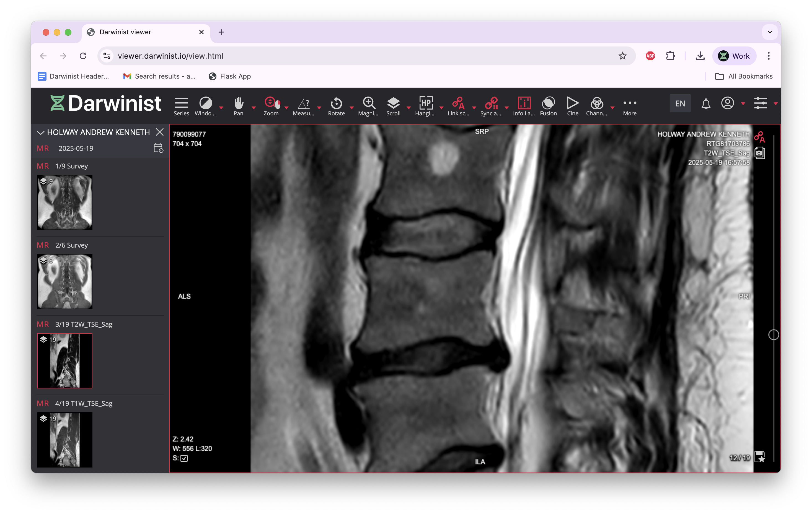Toggle the notification bell
Image resolution: width=812 pixels, height=514 pixels.
point(706,103)
